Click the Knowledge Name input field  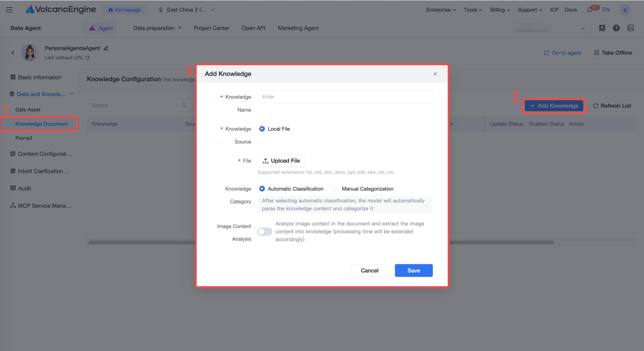coord(345,97)
